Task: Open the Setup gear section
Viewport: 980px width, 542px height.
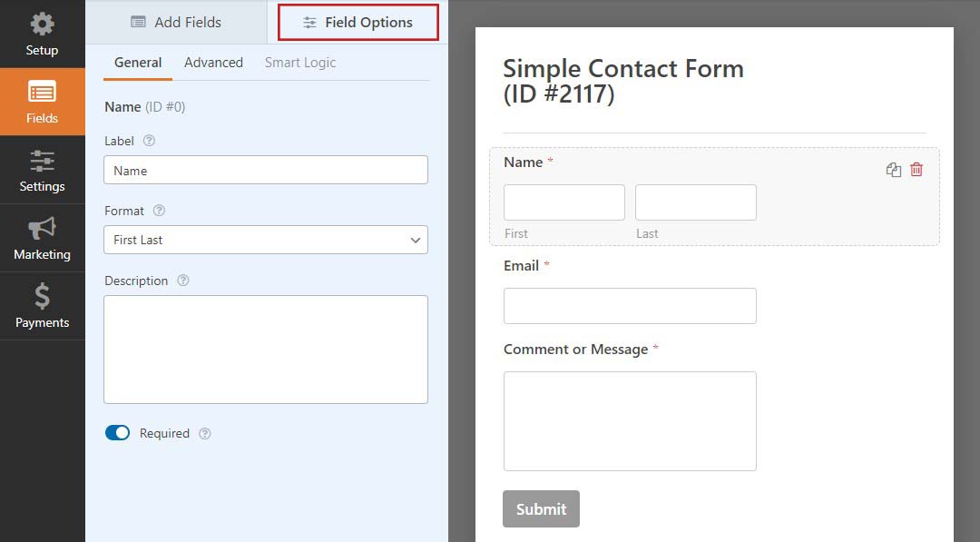Action: coord(42,34)
